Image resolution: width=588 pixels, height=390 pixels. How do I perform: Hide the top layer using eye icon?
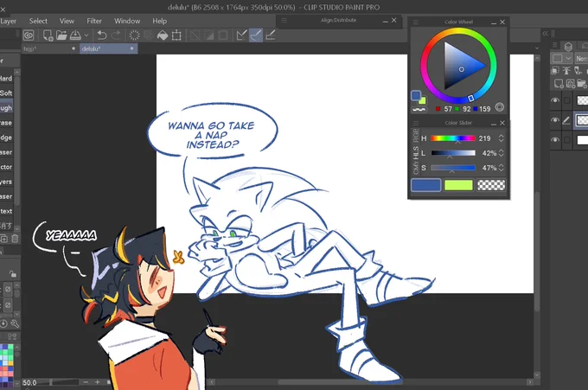555,100
